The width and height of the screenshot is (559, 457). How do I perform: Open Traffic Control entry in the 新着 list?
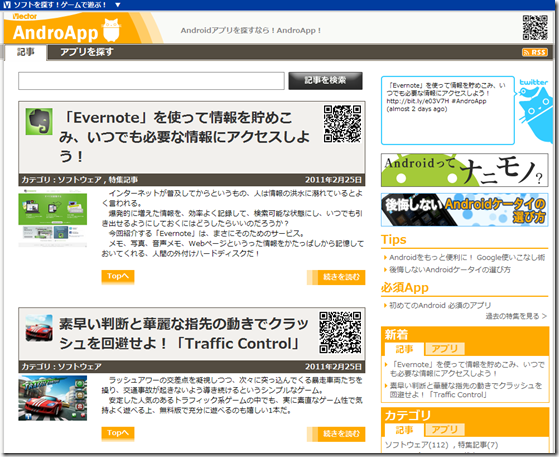466,390
